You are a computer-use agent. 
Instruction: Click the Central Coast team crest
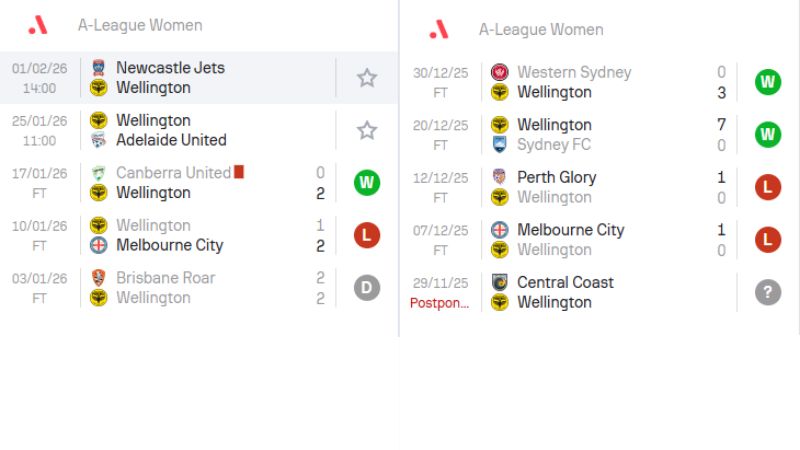[x=500, y=282]
